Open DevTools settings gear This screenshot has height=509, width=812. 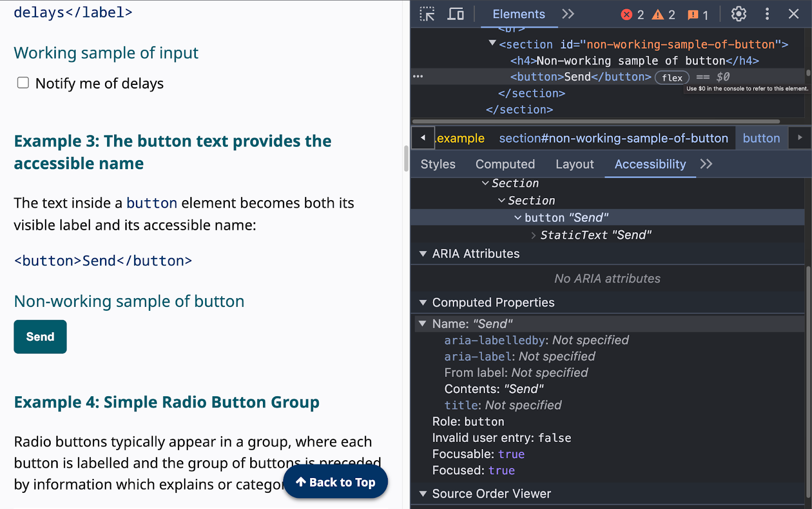(738, 14)
